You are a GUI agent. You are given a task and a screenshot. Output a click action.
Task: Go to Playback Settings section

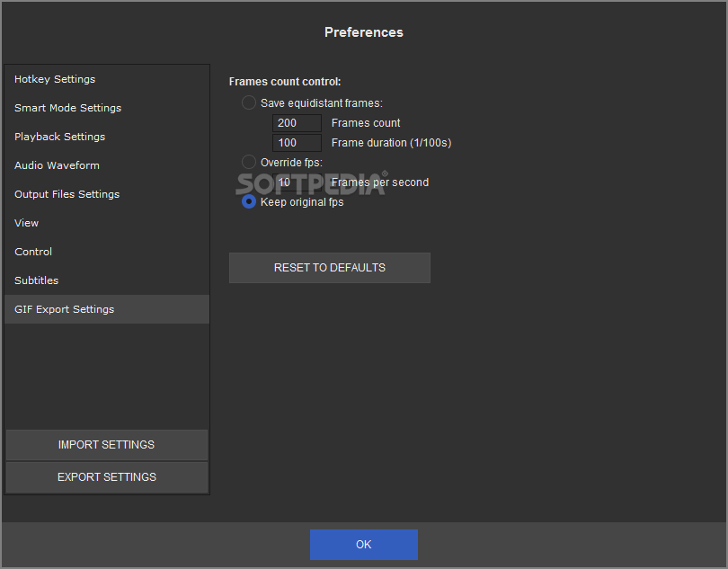pyautogui.click(x=107, y=137)
